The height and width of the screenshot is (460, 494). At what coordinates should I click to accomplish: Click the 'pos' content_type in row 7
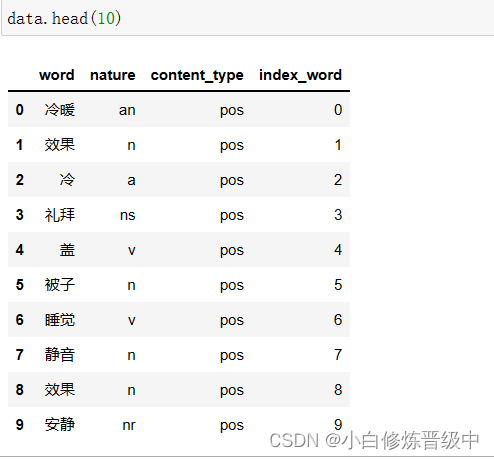tap(232, 356)
